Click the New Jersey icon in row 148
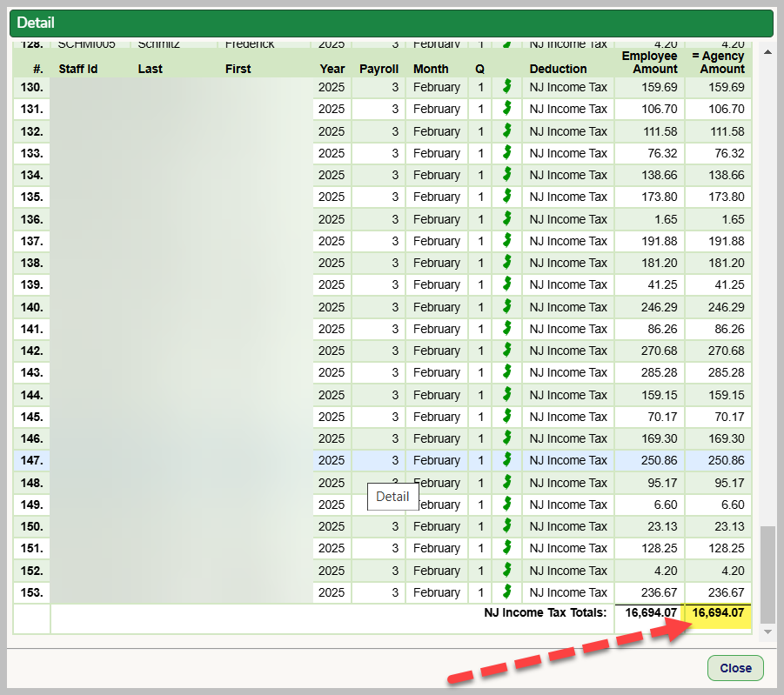 507,483
